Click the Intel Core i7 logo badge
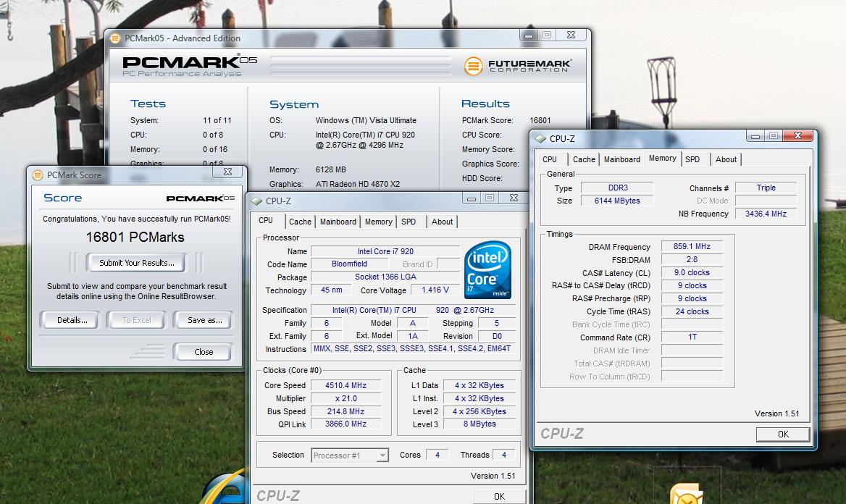This screenshot has height=504, width=846. [x=487, y=270]
